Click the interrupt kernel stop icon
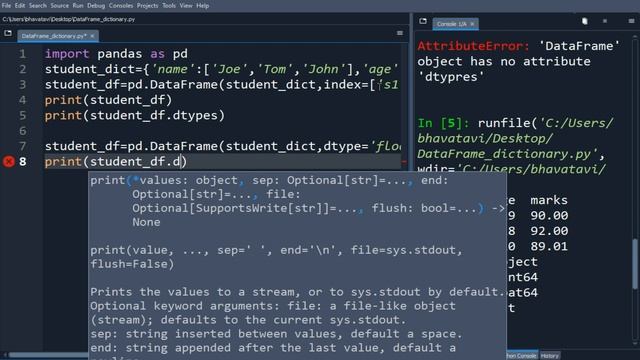The width and height of the screenshot is (640, 360). pyautogui.click(x=605, y=21)
